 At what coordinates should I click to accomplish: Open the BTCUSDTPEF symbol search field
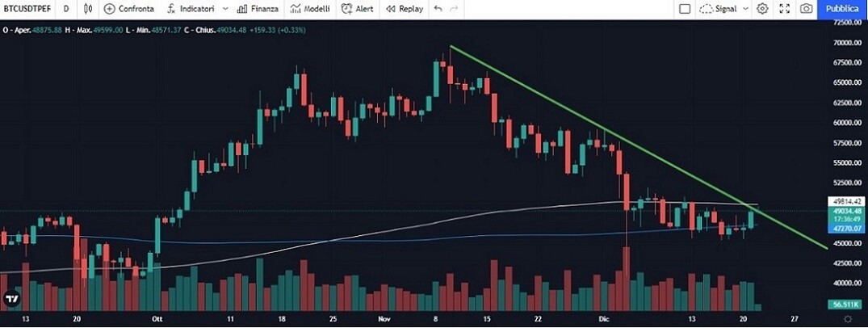pos(27,9)
